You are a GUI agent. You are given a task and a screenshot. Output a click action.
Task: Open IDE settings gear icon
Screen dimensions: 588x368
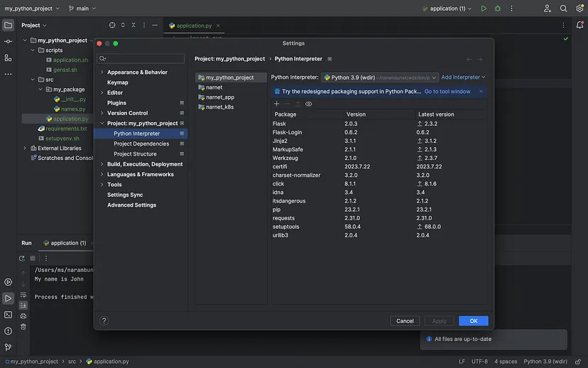579,9
